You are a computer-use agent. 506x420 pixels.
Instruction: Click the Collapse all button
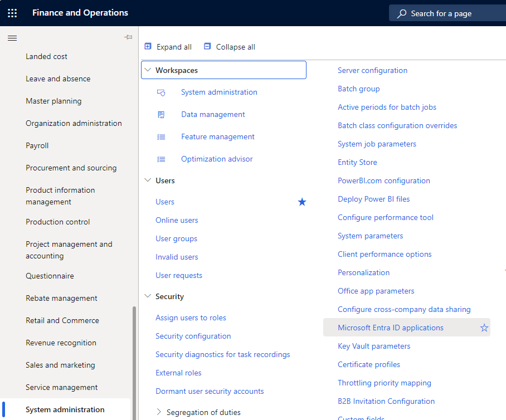pyautogui.click(x=230, y=47)
